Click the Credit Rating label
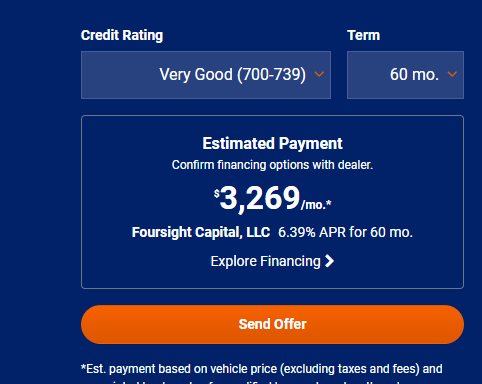This screenshot has width=482, height=384. 122,35
